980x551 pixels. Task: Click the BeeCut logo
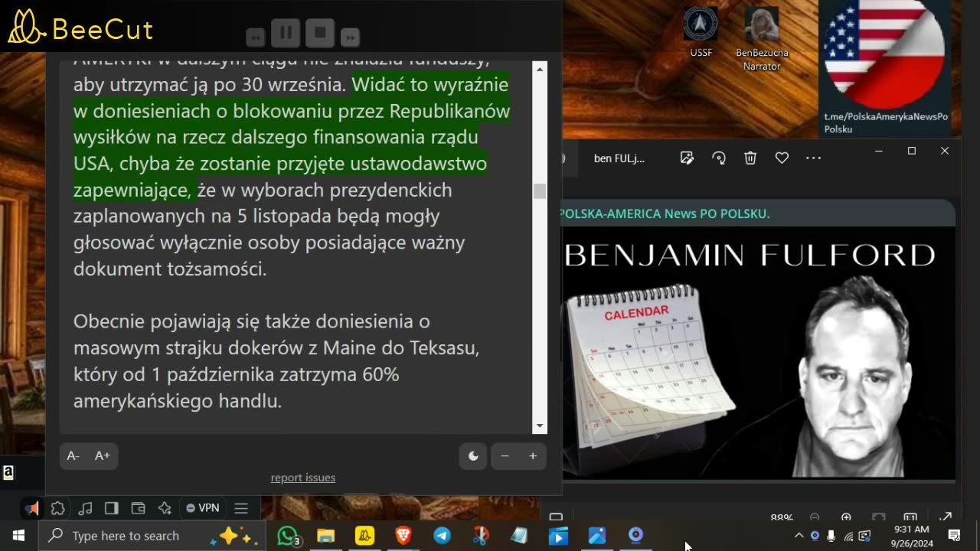point(80,29)
